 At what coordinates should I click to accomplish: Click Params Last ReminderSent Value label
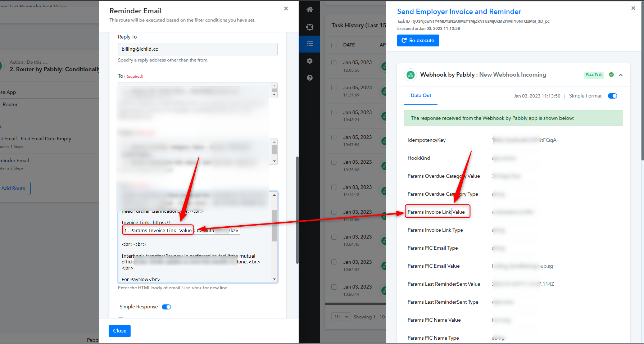click(444, 284)
